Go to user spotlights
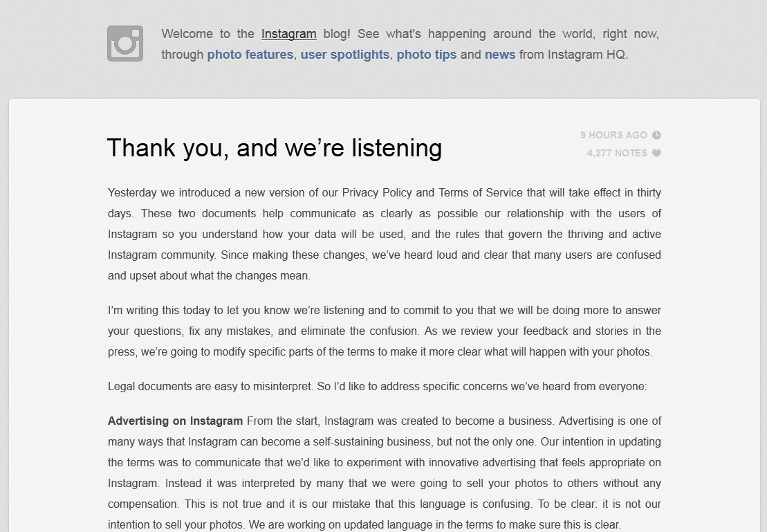 pos(344,54)
